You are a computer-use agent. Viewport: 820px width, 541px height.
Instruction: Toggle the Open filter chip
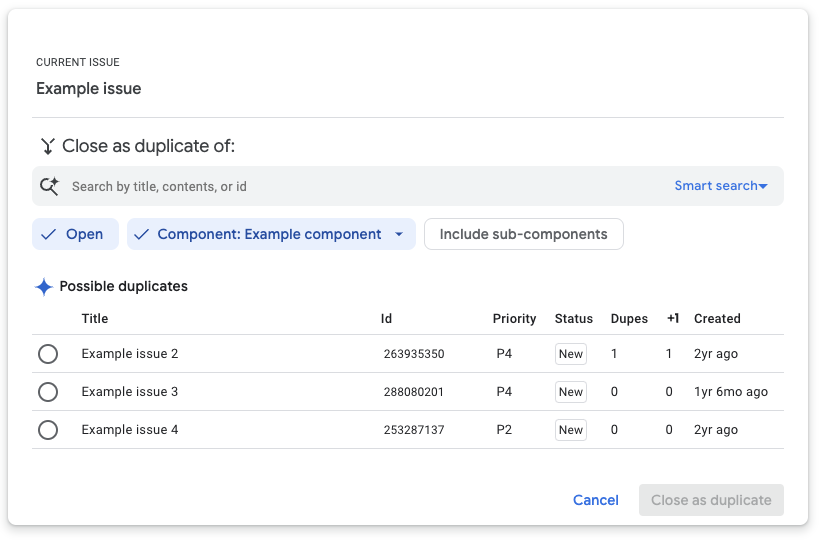click(x=76, y=234)
